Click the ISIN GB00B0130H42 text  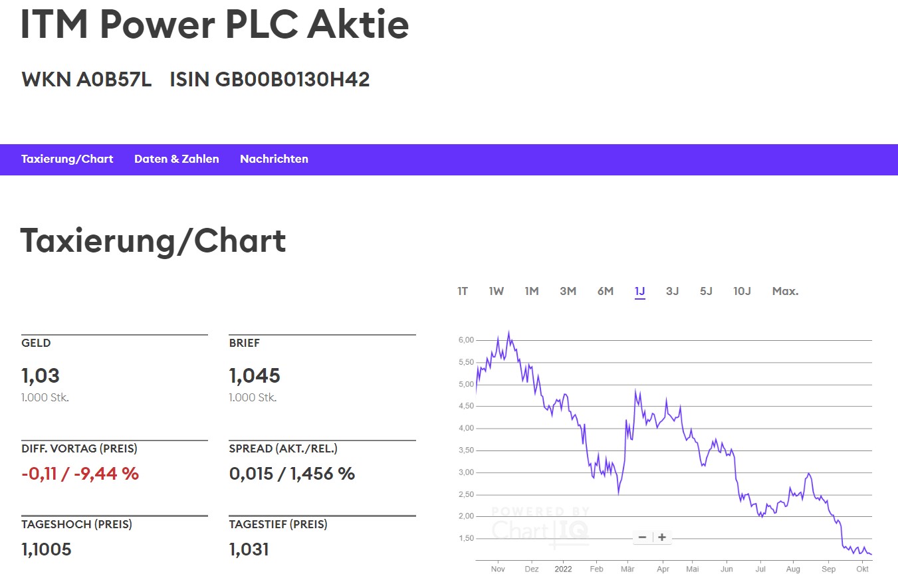coord(269,80)
